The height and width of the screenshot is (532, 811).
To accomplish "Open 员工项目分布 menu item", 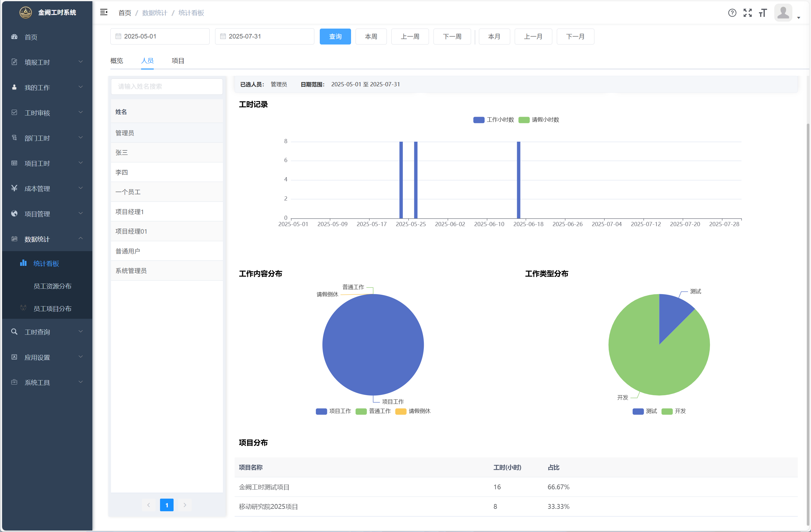I will point(47,309).
